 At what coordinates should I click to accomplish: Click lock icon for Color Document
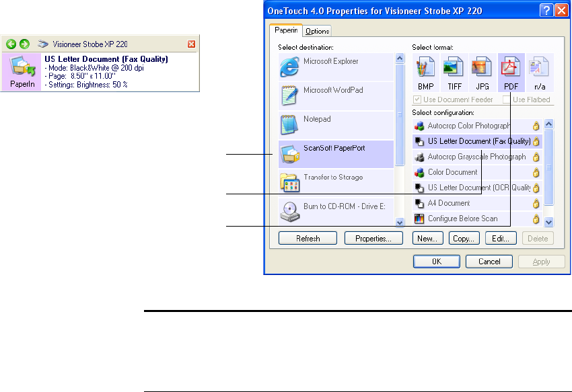click(x=536, y=172)
